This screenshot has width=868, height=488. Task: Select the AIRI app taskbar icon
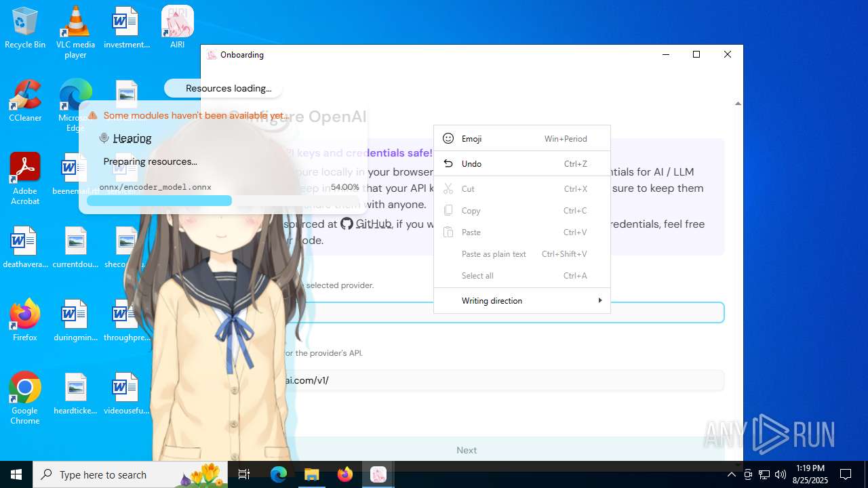(x=378, y=474)
